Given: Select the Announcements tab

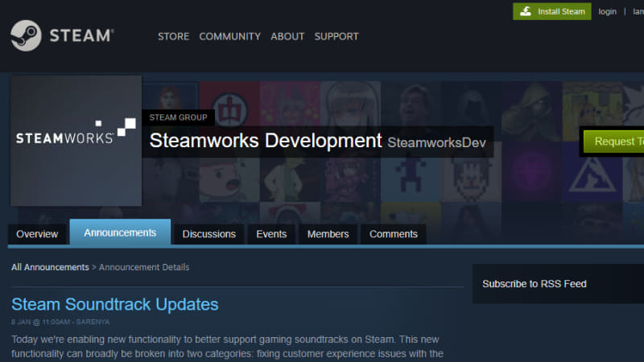Looking at the screenshot, I should 120,232.
